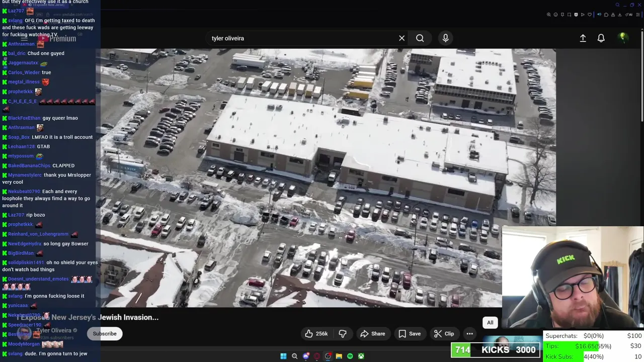Create a Clip of the video
Screen dimensions: 644x362
coord(444,333)
